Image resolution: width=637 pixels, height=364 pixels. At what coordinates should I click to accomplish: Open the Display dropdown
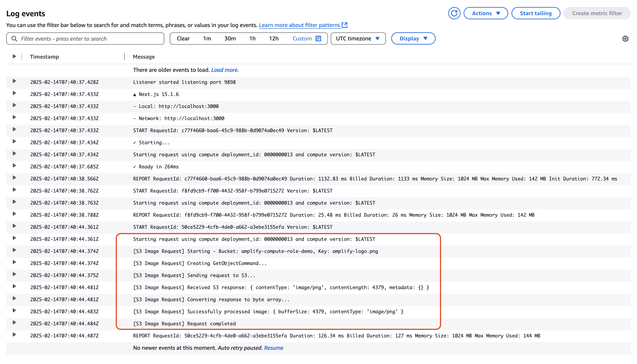413,38
